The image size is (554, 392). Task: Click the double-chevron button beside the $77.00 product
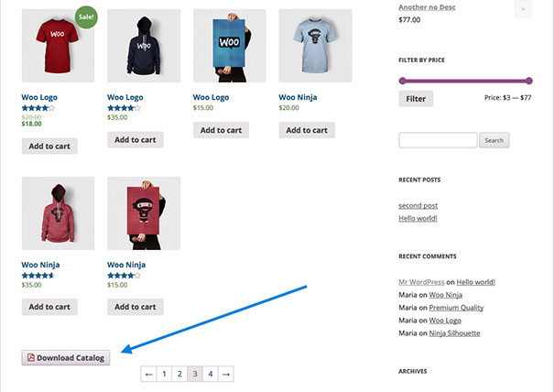[x=523, y=9]
